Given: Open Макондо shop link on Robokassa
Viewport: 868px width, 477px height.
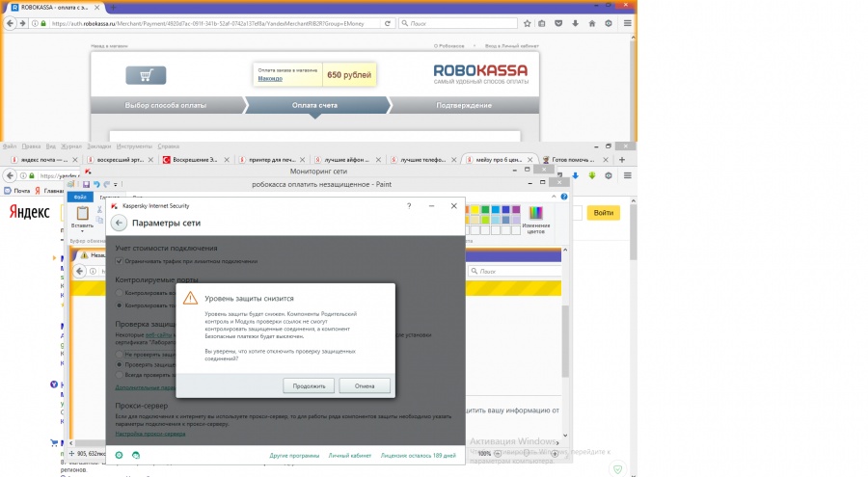Looking at the screenshot, I should (x=270, y=79).
